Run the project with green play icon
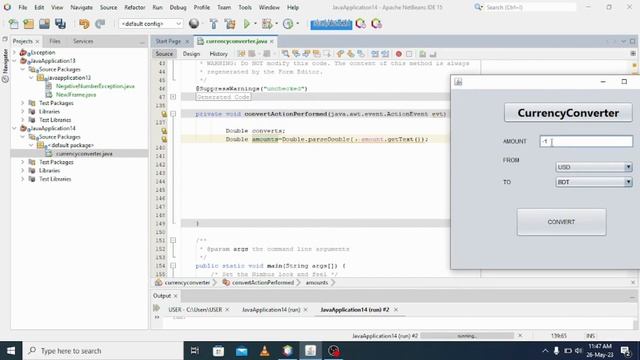 [x=247, y=24]
